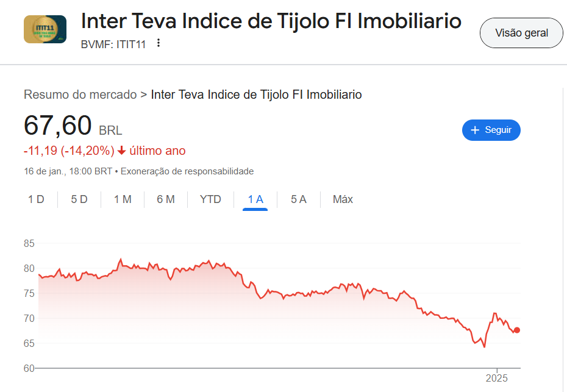Click the active 1 A tab
Viewport: 567px width, 392px height.
(255, 199)
